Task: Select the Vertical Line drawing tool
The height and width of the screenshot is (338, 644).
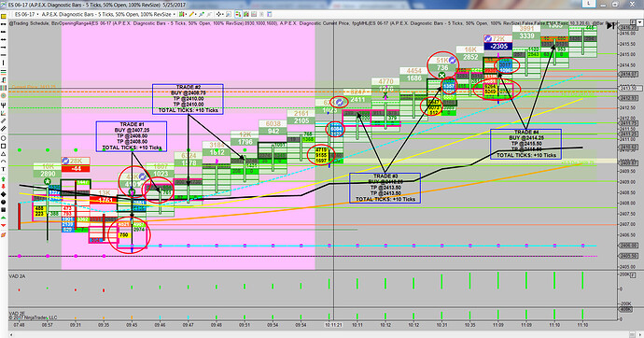Action: pyautogui.click(x=4, y=63)
